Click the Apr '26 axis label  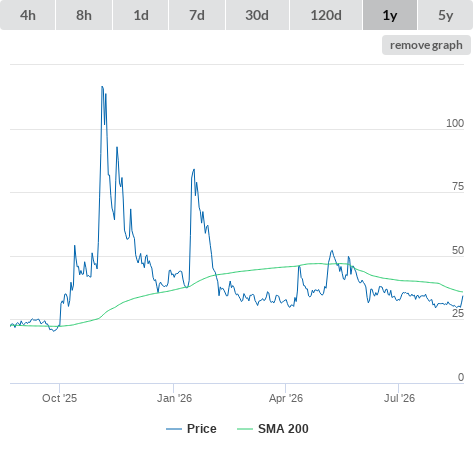pos(286,398)
